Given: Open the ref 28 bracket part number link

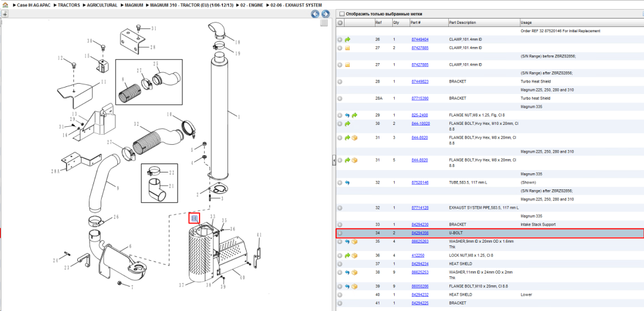Looking at the screenshot, I should pos(420,82).
